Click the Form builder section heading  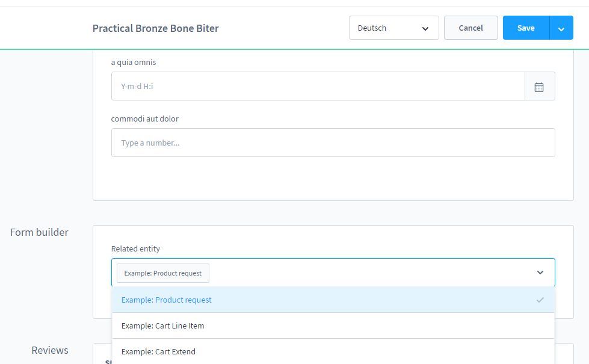pos(39,232)
